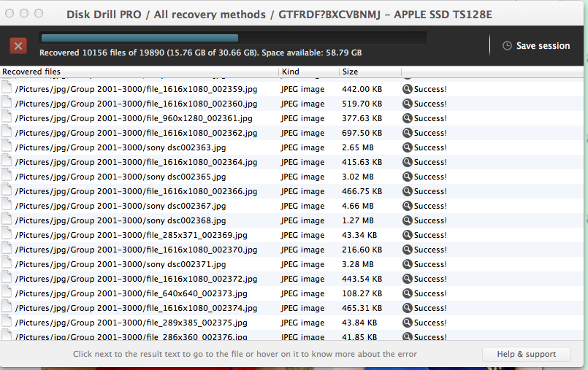Click document icon of file_285x371_002369.jpg

(7, 234)
